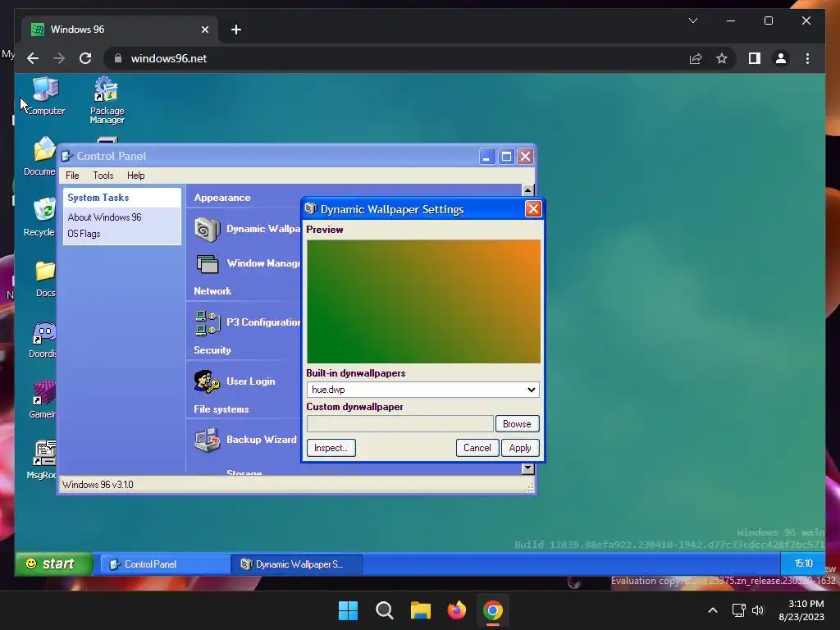Open User Login security icon
This screenshot has width=840, height=630.
[207, 381]
